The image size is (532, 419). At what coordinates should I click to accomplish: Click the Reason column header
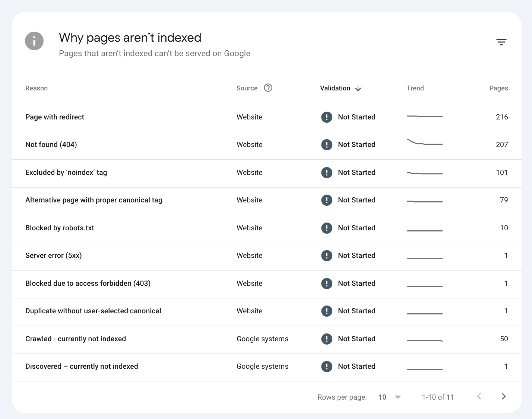click(x=37, y=88)
